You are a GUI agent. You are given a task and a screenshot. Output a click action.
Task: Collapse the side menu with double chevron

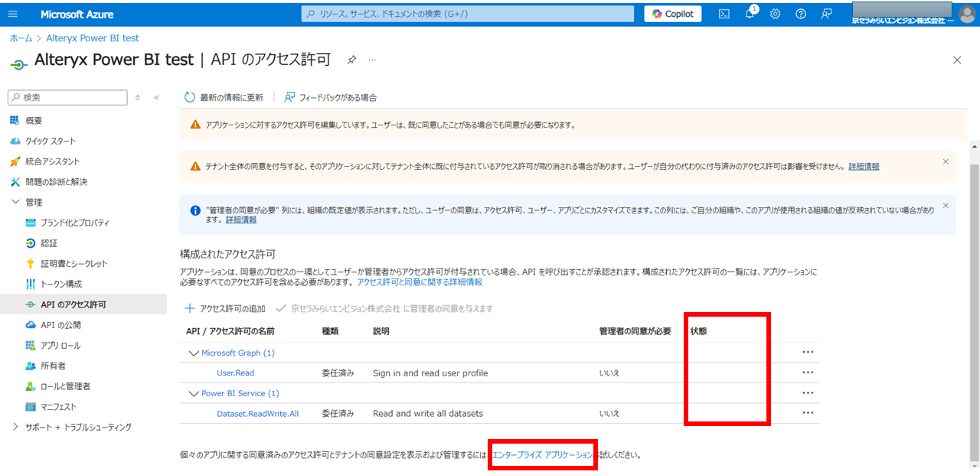[x=156, y=97]
